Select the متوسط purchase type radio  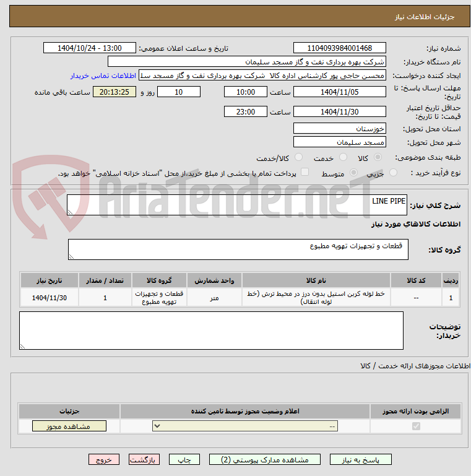[353, 173]
